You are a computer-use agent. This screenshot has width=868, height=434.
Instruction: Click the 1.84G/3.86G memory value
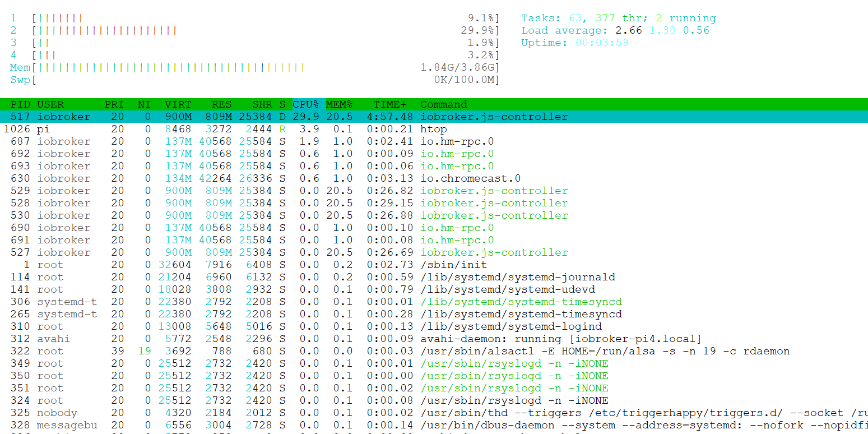(x=457, y=67)
